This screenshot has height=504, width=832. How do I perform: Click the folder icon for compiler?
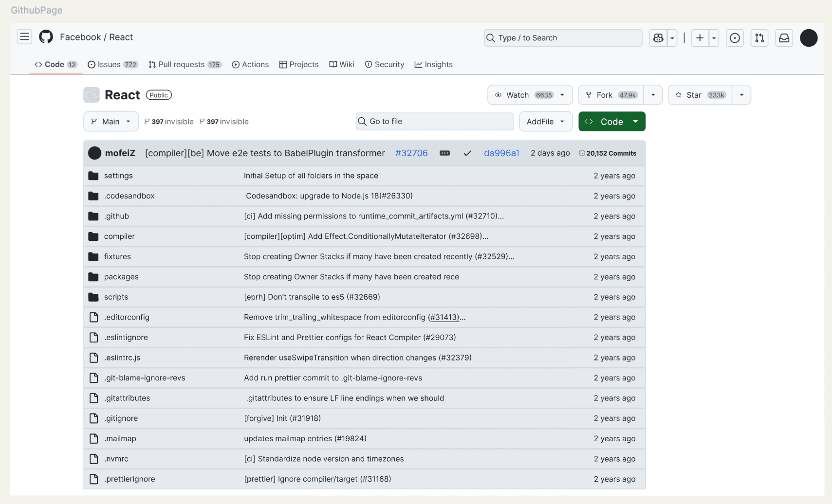[x=93, y=236]
